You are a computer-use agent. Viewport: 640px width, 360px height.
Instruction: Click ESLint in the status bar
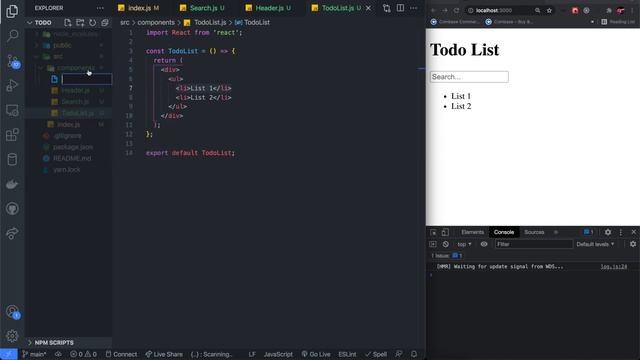click(347, 354)
